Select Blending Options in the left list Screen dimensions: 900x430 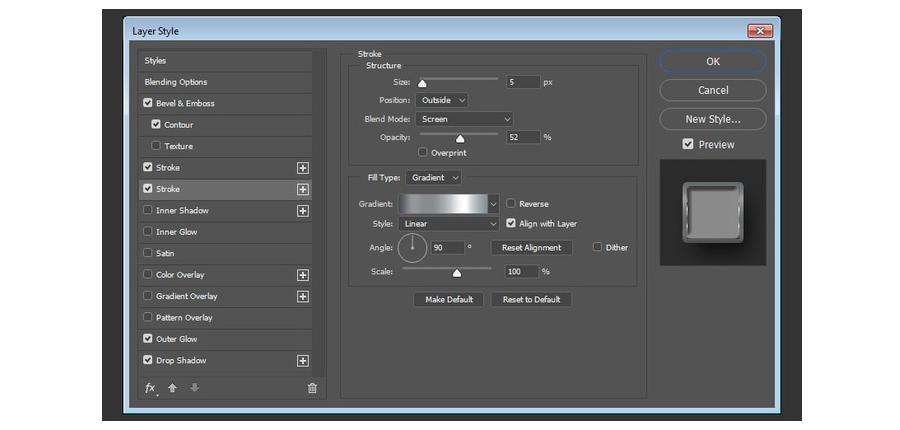(x=176, y=82)
